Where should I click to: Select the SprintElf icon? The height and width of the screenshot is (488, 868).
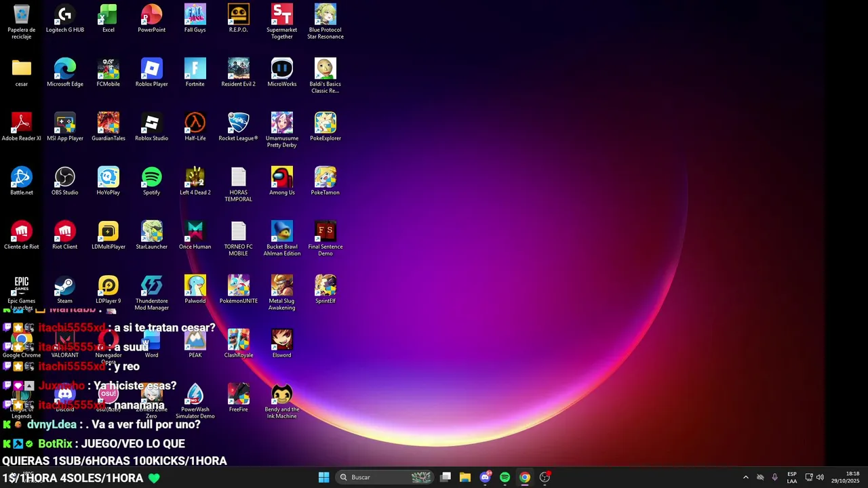(x=325, y=289)
